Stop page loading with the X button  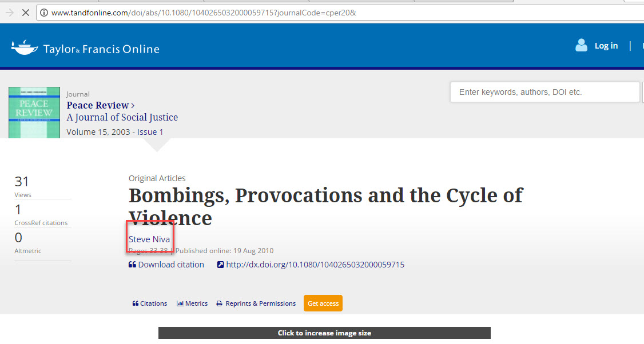coord(25,13)
